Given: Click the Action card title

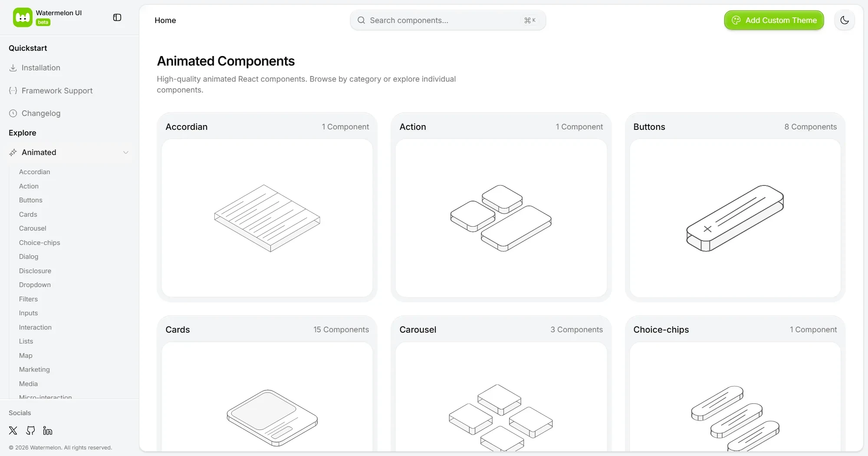Looking at the screenshot, I should [x=413, y=127].
